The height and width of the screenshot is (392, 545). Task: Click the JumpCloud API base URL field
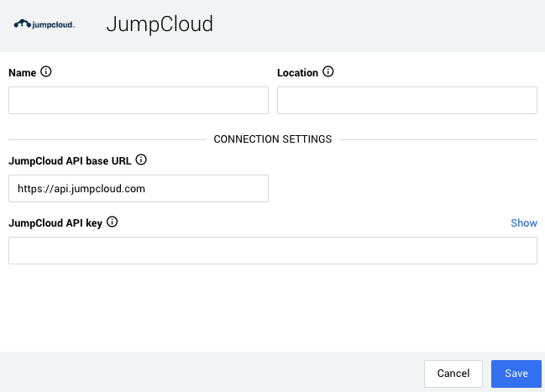click(x=139, y=188)
